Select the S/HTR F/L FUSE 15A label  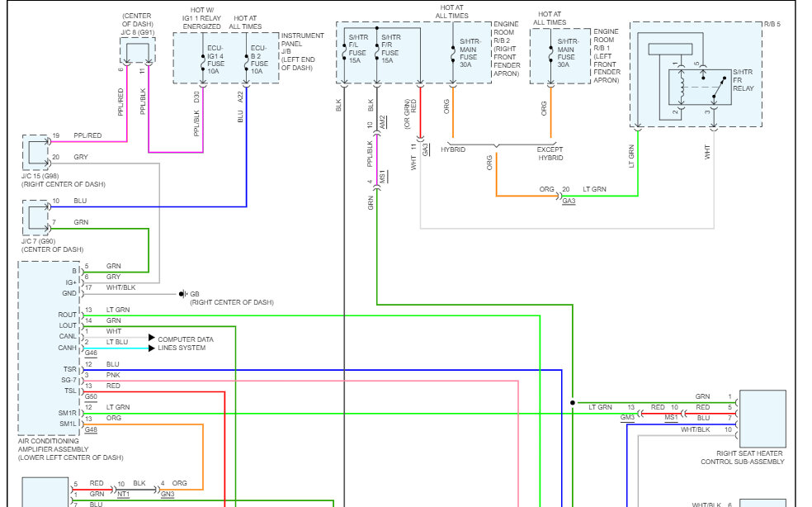pyautogui.click(x=358, y=49)
